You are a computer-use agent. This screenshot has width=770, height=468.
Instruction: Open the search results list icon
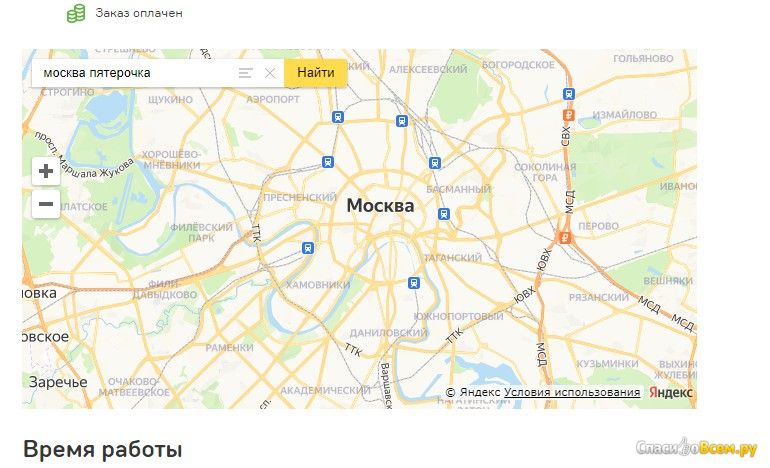click(x=246, y=73)
